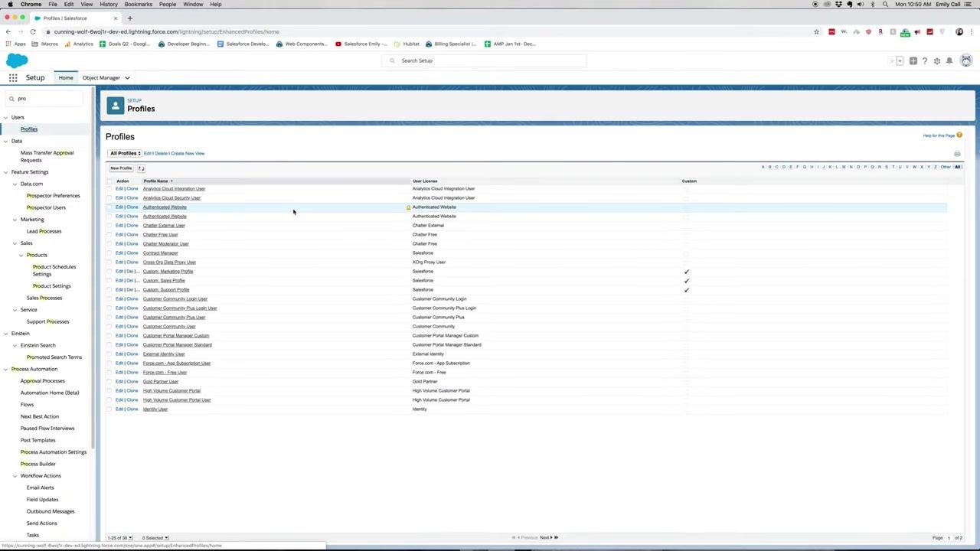Sort by the Profile Name column header
This screenshot has width=980, height=551.
click(158, 181)
